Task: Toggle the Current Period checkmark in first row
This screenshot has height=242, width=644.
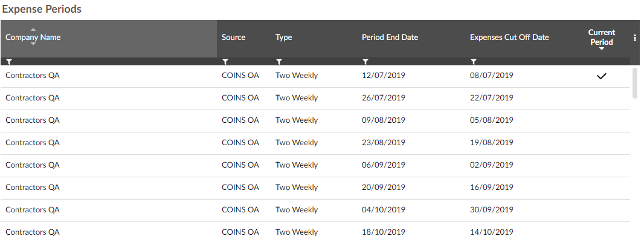Action: pos(601,76)
